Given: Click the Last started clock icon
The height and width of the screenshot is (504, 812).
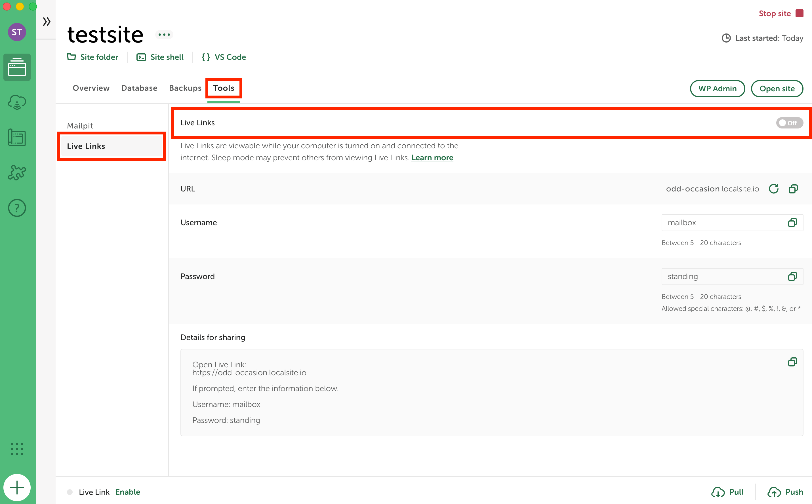Looking at the screenshot, I should point(726,38).
